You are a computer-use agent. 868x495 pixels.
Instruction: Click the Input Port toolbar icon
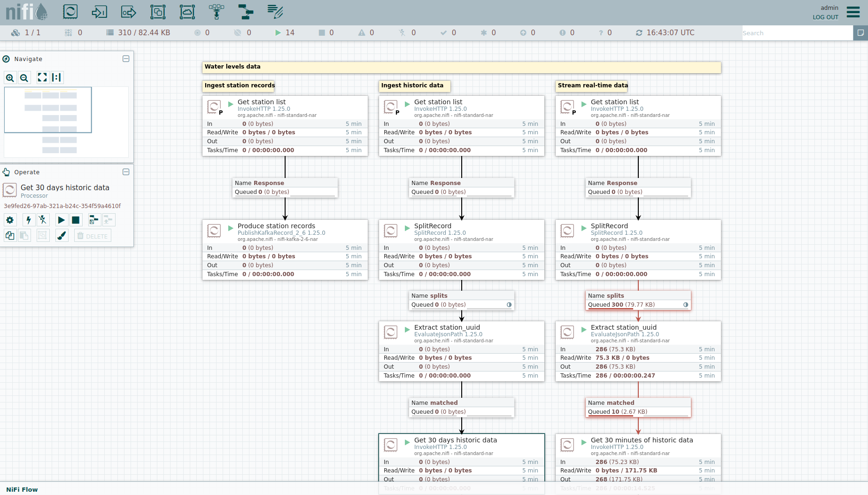(99, 12)
